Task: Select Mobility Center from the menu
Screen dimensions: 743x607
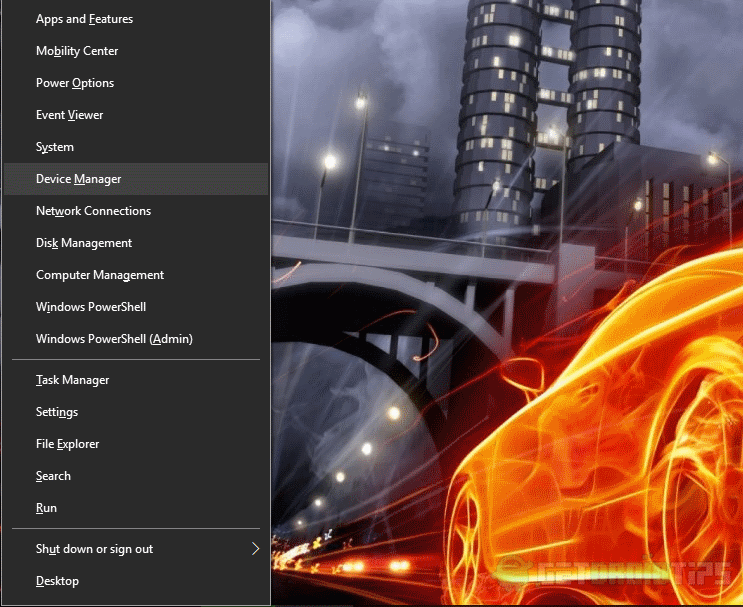Action: pyautogui.click(x=136, y=51)
